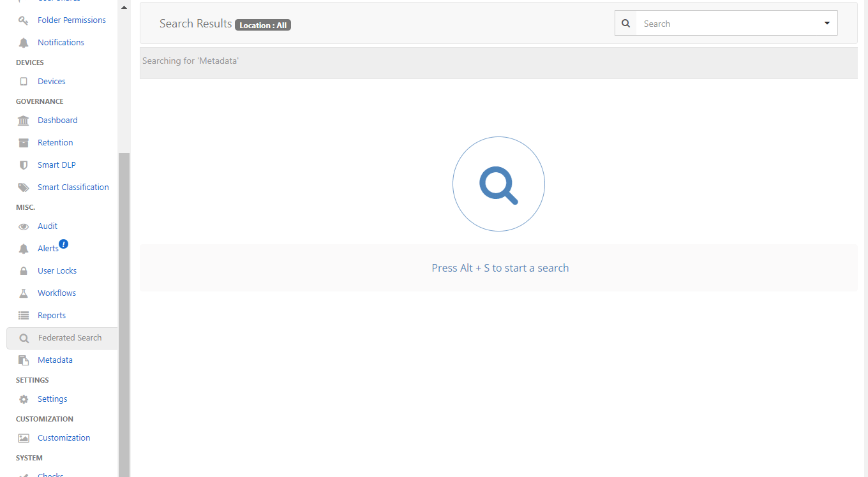The image size is (868, 477).
Task: Click the Alerts bell icon with badge
Action: pyautogui.click(x=24, y=248)
